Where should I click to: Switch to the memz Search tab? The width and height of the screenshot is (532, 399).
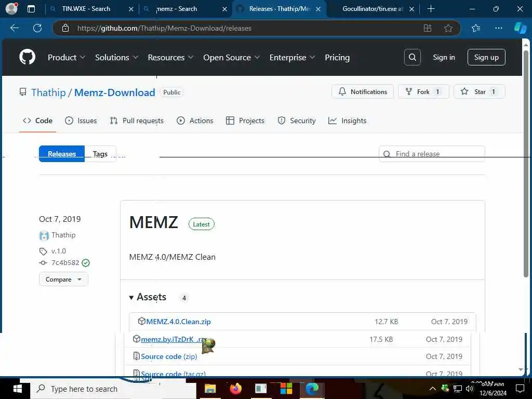coord(177,9)
